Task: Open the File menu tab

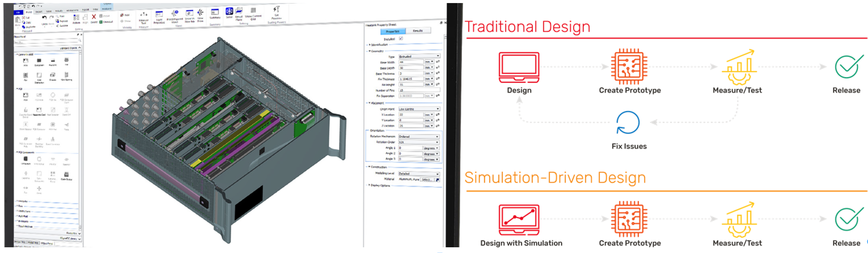Action: click(x=18, y=12)
